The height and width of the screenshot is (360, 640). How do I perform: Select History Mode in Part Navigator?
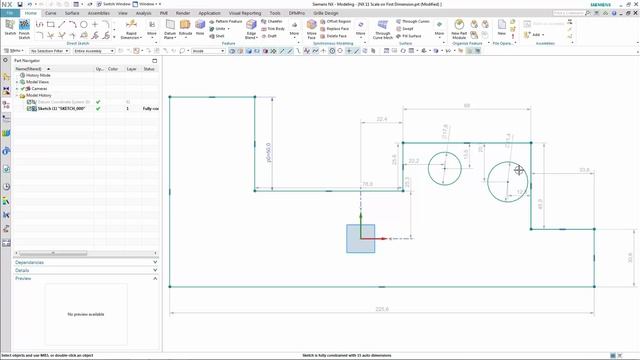[38, 76]
